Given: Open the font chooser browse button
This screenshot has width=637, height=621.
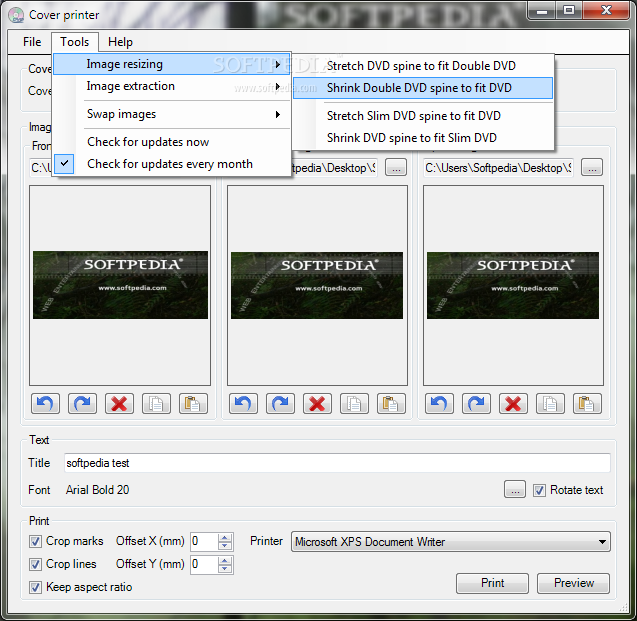Looking at the screenshot, I should pyautogui.click(x=515, y=489).
